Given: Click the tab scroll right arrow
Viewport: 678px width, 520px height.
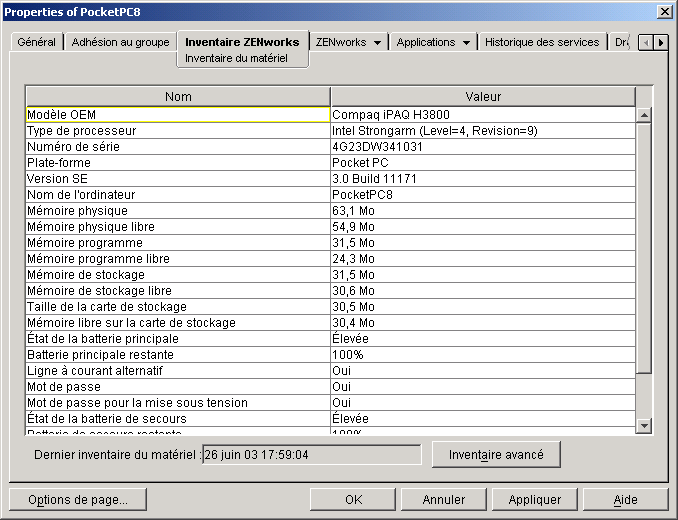Looking at the screenshot, I should 661,43.
